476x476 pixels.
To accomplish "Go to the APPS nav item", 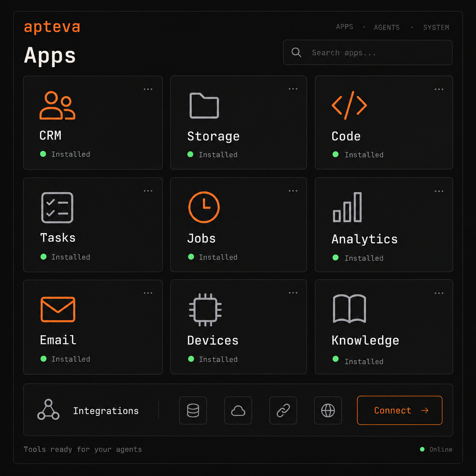I will click(x=345, y=27).
